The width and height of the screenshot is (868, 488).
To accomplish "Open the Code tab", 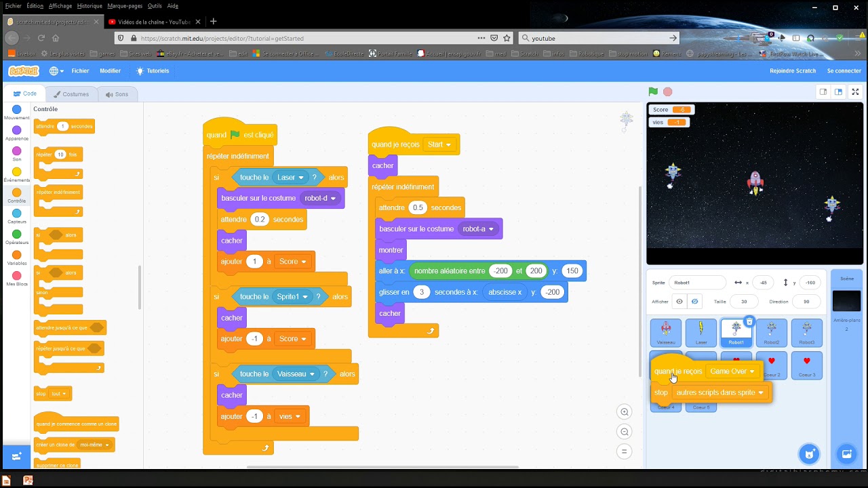I will pyautogui.click(x=25, y=94).
